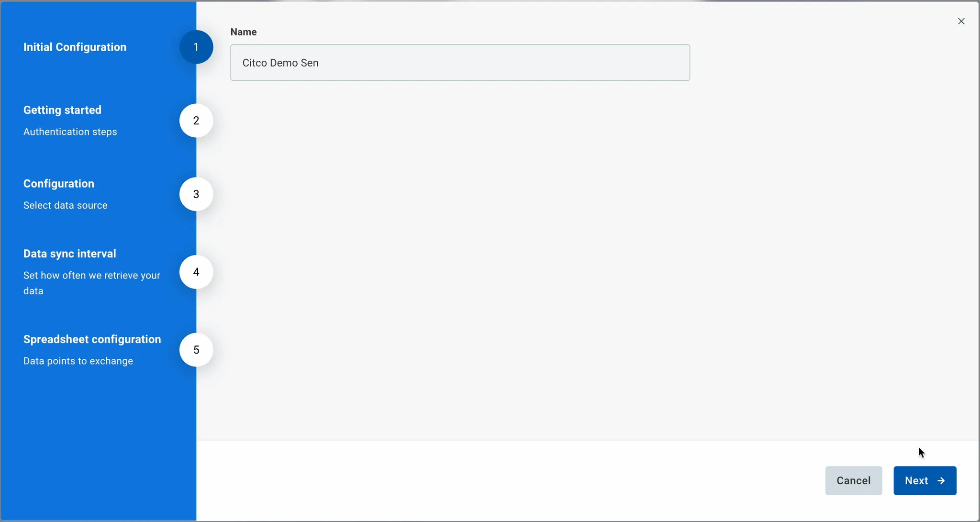The width and height of the screenshot is (980, 522).
Task: Select Getting started step label
Action: 62,110
